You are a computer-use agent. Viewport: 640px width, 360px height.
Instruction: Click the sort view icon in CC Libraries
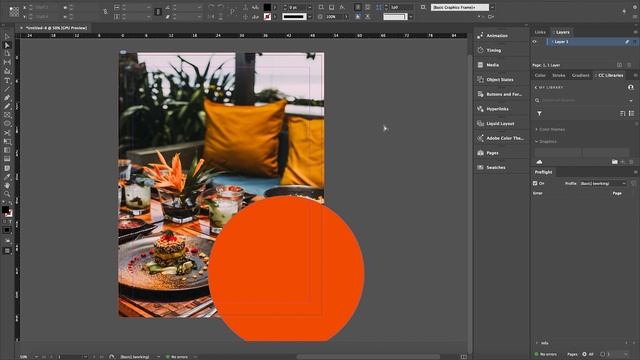622,113
